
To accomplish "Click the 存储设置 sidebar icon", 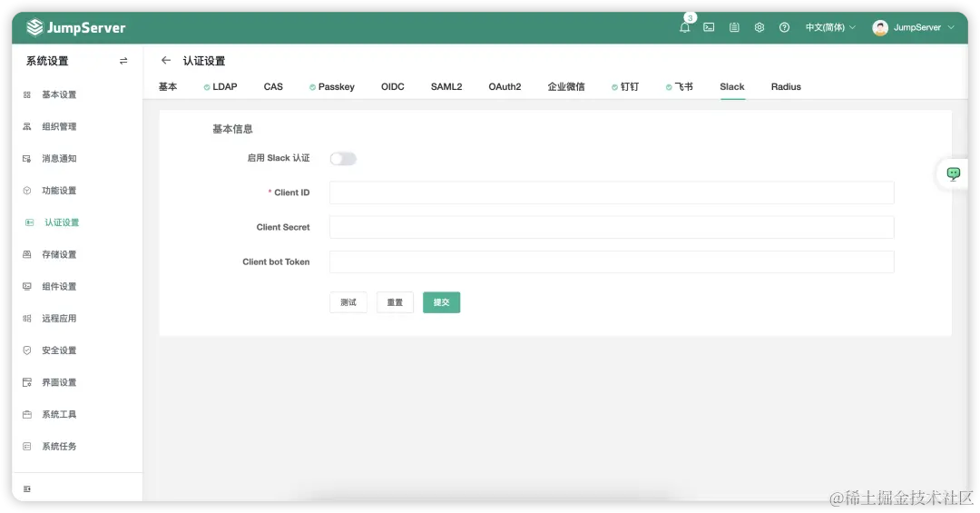I will point(27,254).
